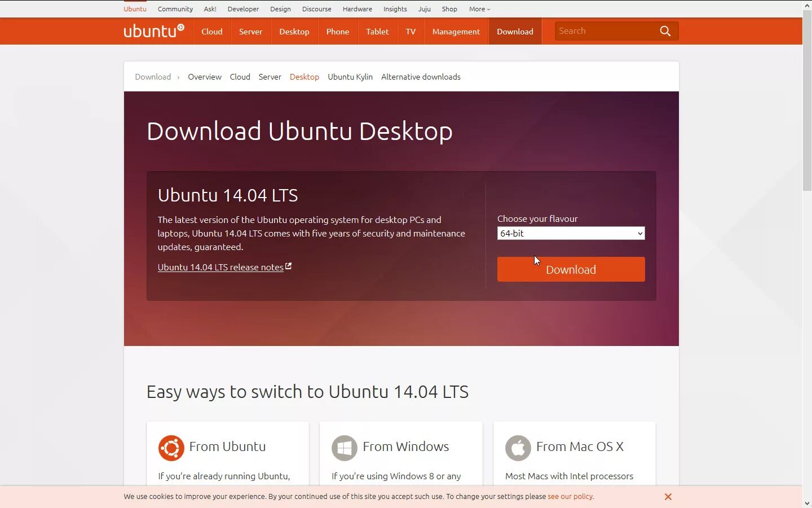Click the orange Download button
This screenshot has width=812, height=508.
(x=571, y=269)
